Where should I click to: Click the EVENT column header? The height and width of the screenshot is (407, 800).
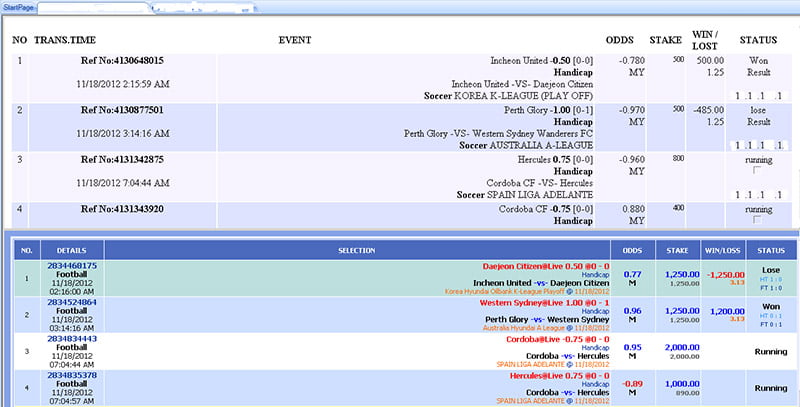click(x=295, y=40)
